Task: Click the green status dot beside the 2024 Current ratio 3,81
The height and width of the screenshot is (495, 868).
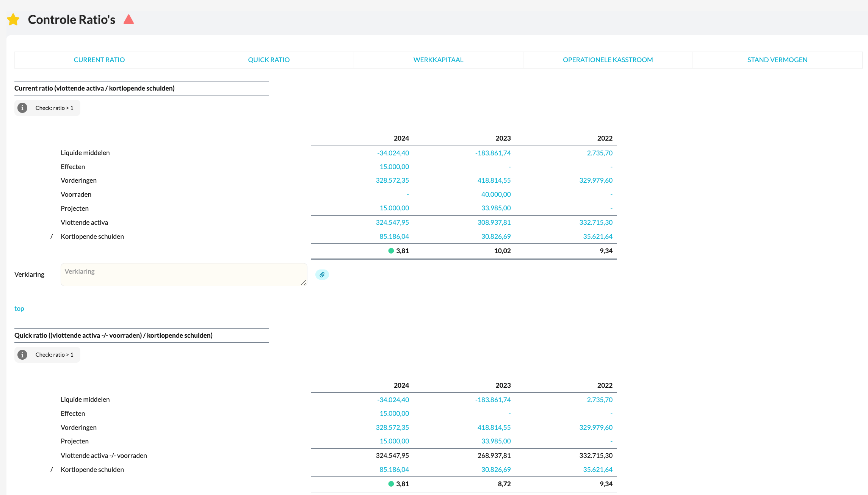Action: tap(391, 251)
